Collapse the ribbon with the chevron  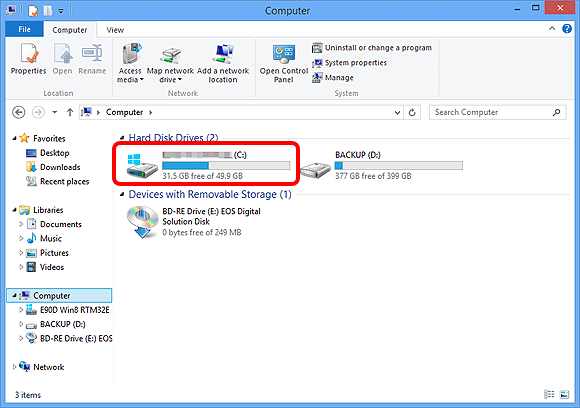(x=552, y=28)
